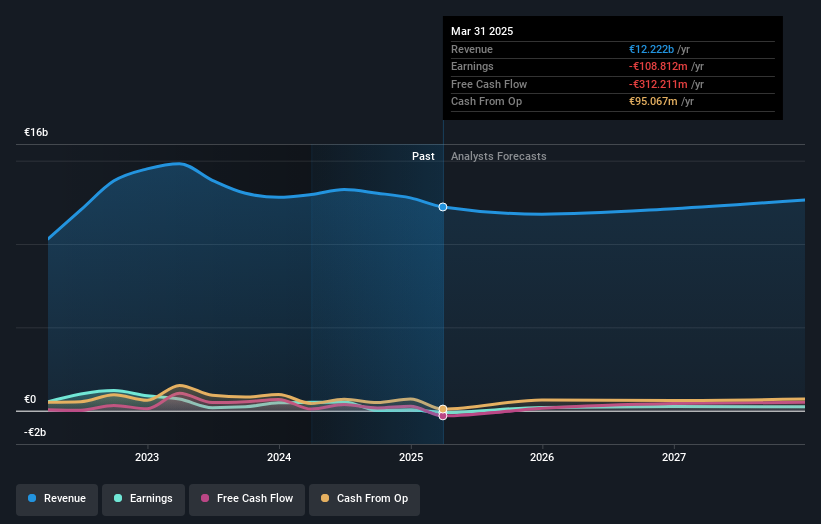Select the orange Cash From Op data point marker
Viewport: 821px width, 524px height.
pos(443,409)
